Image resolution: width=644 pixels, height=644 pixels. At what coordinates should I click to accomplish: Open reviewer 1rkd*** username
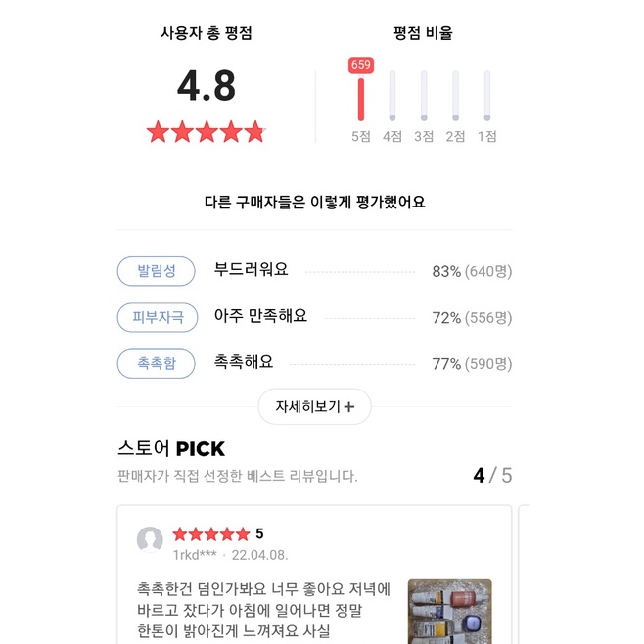(197, 555)
